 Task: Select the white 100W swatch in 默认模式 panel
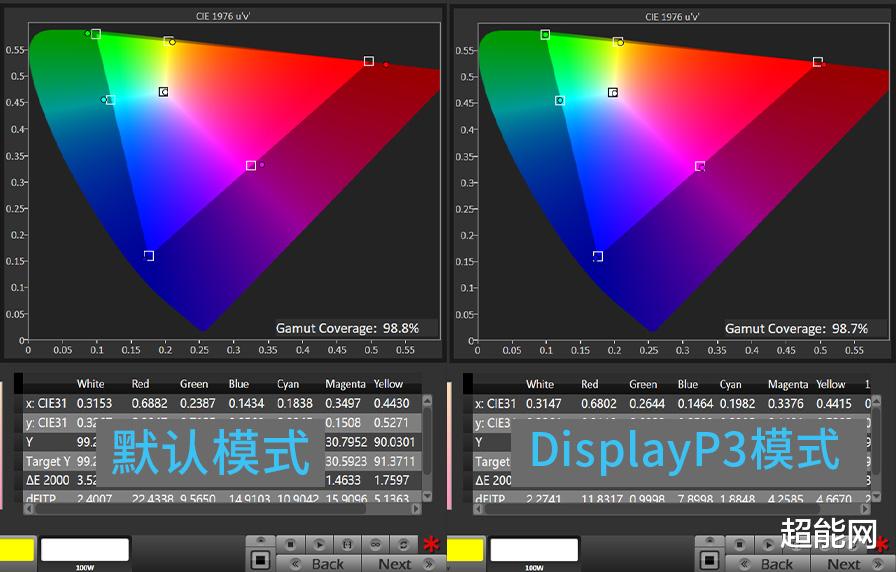click(x=85, y=549)
